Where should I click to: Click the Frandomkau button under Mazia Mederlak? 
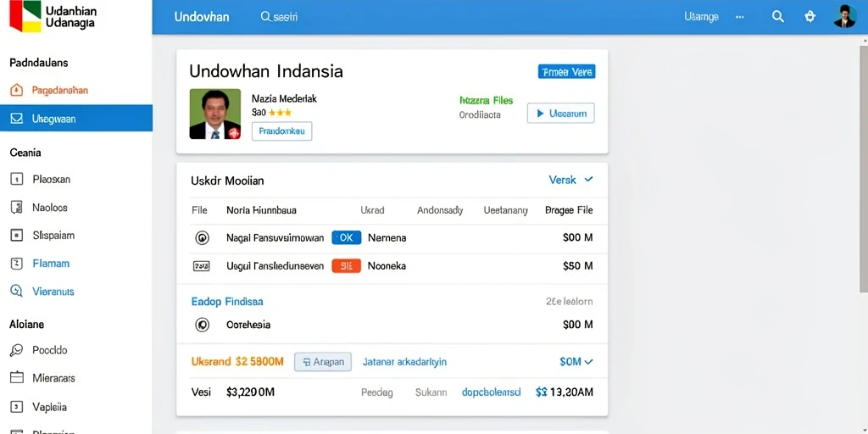pyautogui.click(x=281, y=131)
